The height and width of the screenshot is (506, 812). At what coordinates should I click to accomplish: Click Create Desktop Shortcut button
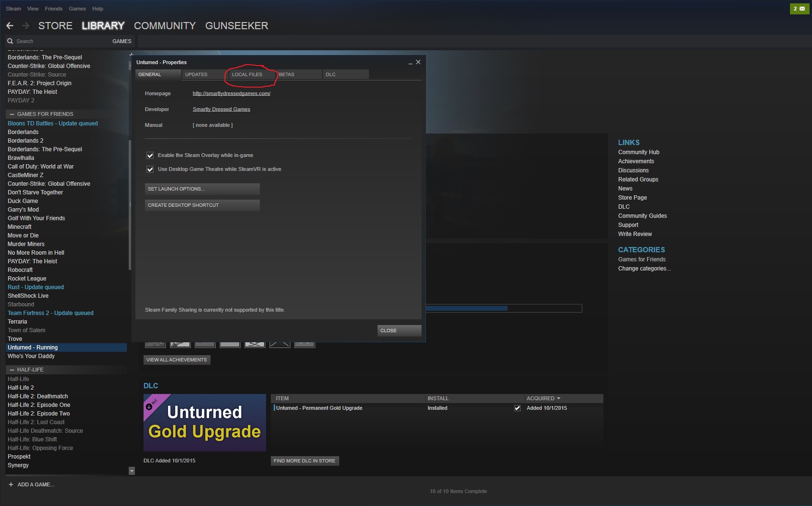click(x=202, y=205)
